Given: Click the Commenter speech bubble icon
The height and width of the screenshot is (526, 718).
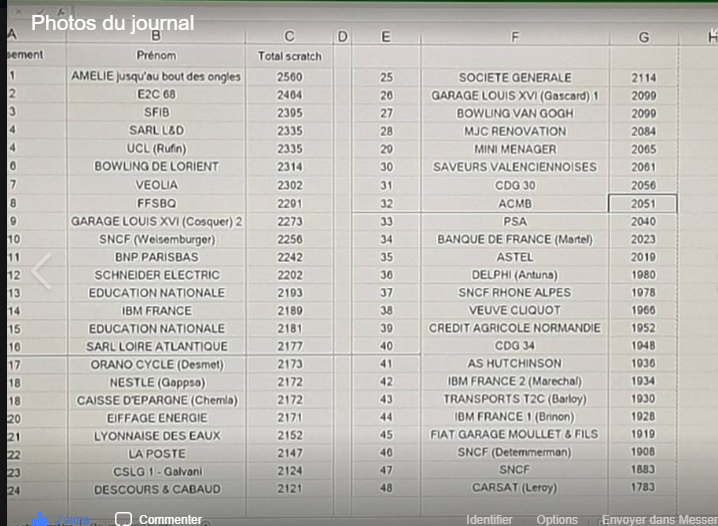Looking at the screenshot, I should click(123, 519).
